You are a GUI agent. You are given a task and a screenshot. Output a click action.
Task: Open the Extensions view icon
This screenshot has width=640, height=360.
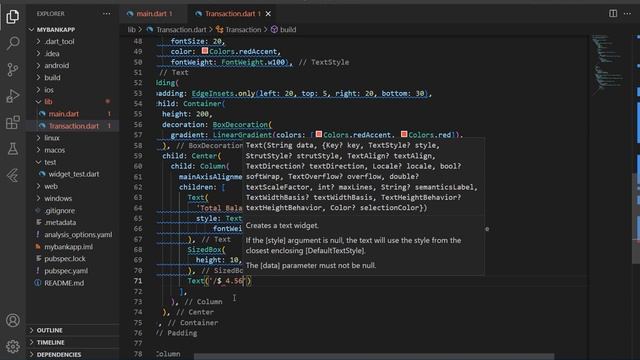click(x=13, y=122)
